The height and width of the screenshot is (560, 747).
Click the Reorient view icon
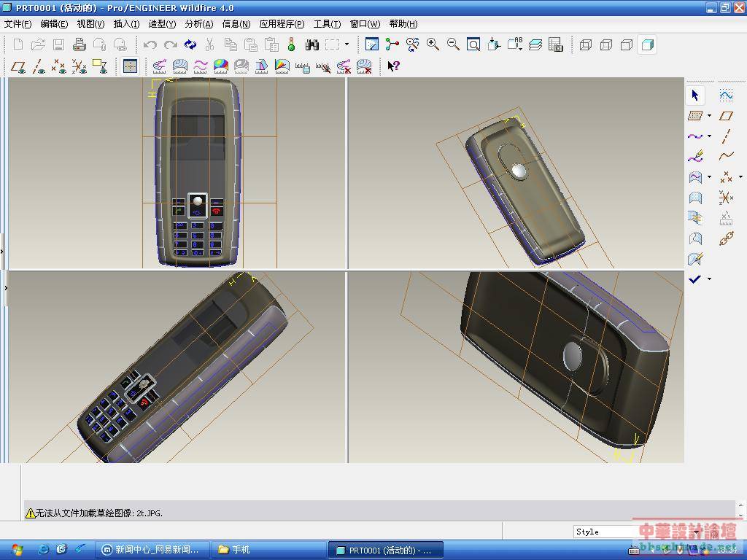(x=494, y=44)
